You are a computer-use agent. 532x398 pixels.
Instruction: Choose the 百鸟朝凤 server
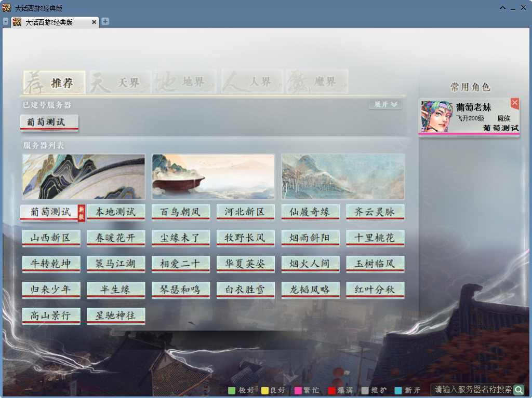[180, 212]
